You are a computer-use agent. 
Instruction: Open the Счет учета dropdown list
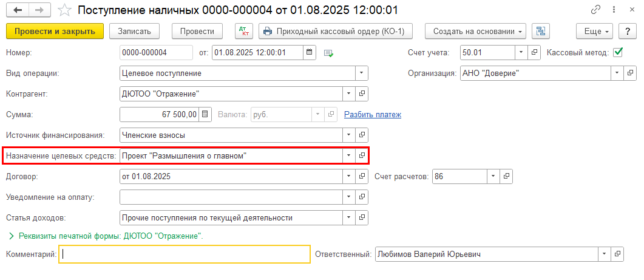pyautogui.click(x=521, y=53)
